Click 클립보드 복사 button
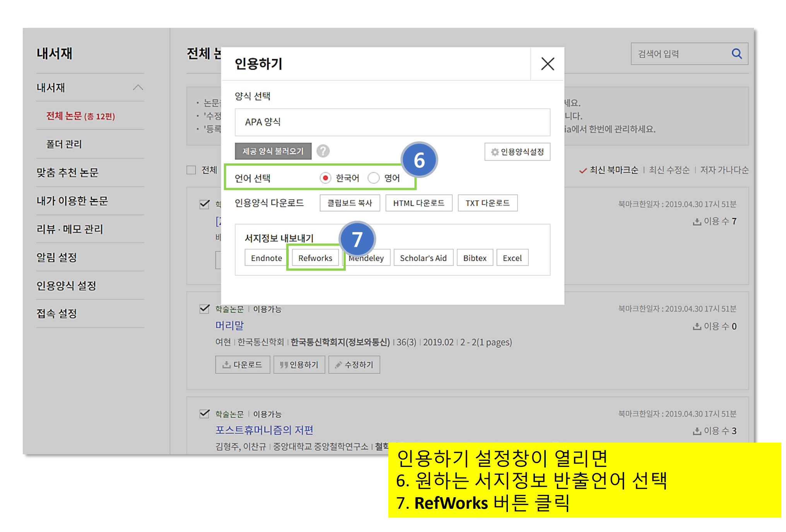Image resolution: width=786 pixels, height=532 pixels. (350, 203)
